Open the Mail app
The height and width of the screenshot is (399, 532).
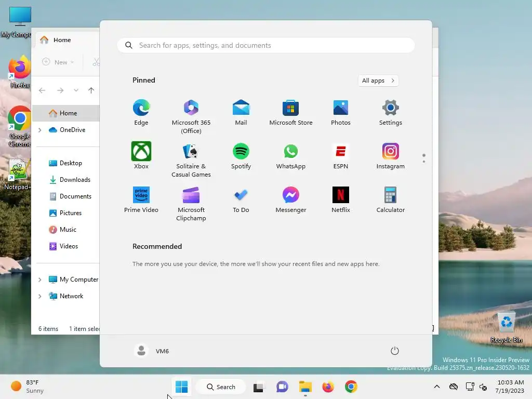[x=241, y=113]
